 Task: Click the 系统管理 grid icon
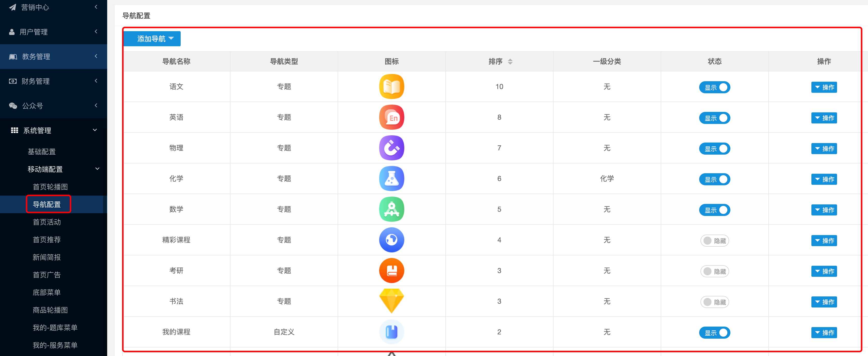[x=15, y=130]
